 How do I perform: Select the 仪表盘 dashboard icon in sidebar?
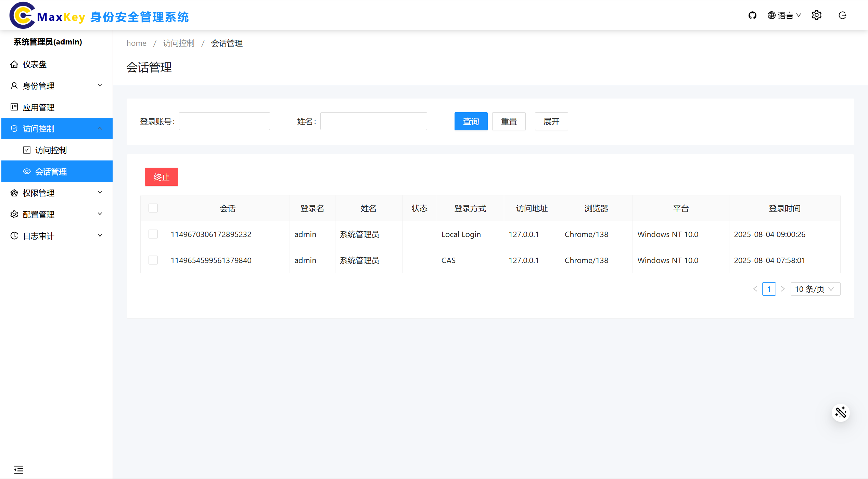coord(14,64)
